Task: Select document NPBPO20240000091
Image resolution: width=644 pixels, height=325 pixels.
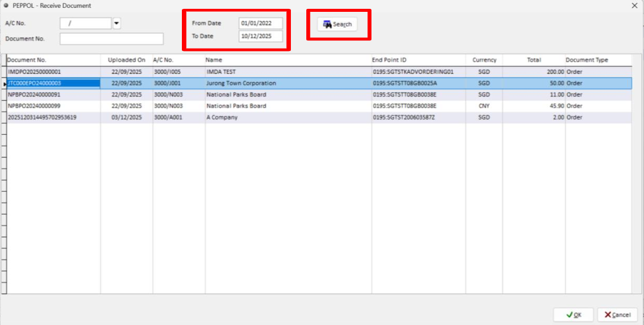Action: click(x=53, y=95)
